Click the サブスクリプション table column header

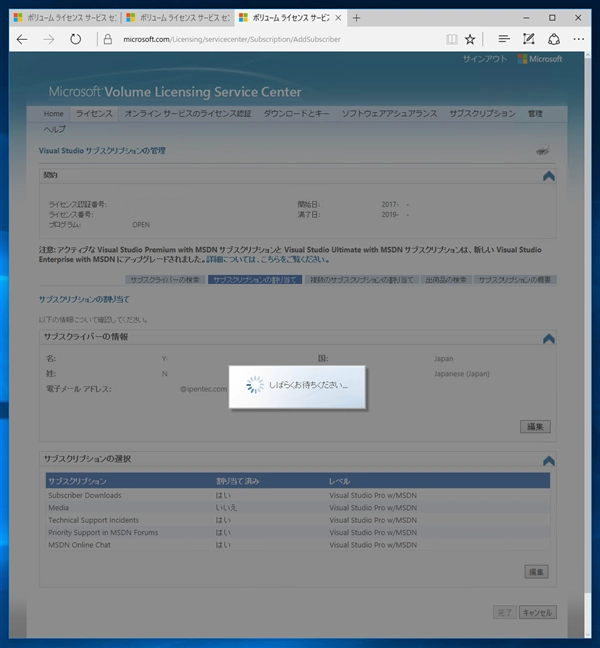(x=77, y=481)
